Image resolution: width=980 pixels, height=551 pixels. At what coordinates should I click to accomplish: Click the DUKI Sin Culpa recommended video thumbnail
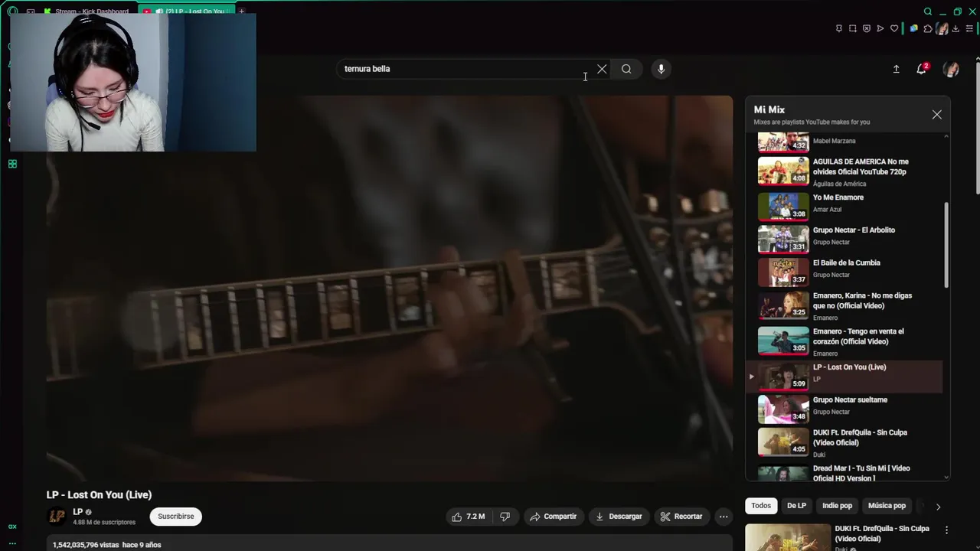[787, 537]
